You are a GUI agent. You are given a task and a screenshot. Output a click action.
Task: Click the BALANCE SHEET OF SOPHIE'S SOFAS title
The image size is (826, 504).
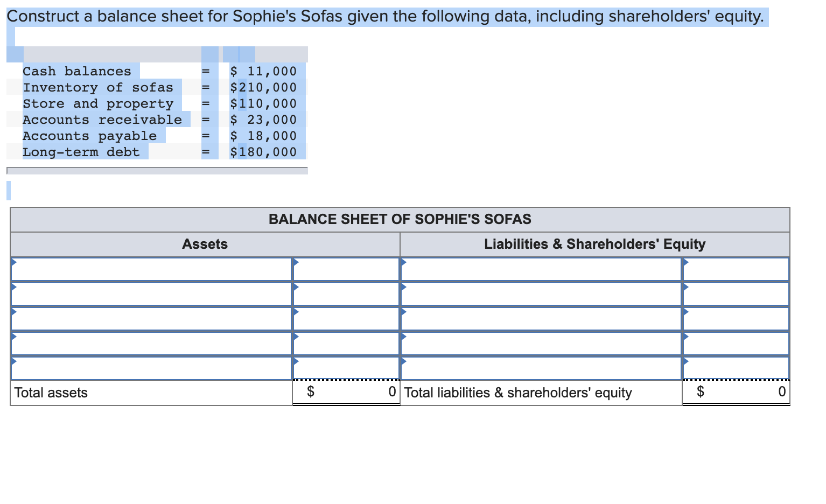pyautogui.click(x=400, y=219)
